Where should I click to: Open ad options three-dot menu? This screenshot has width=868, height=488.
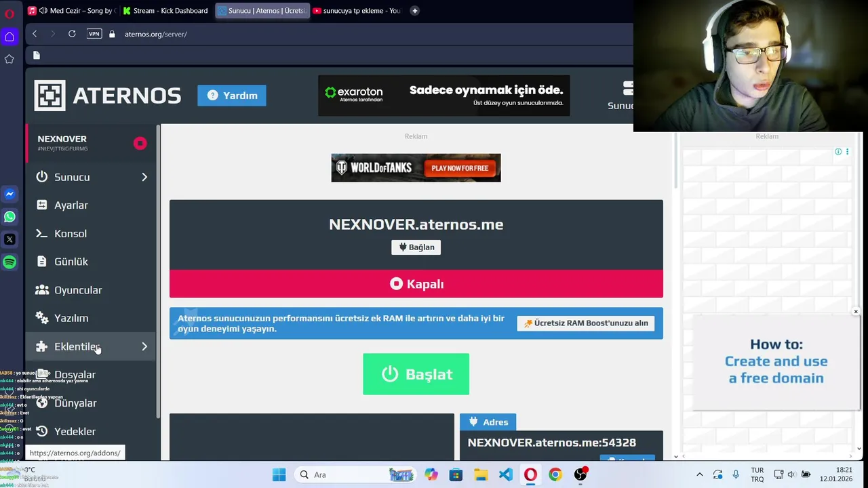847,152
